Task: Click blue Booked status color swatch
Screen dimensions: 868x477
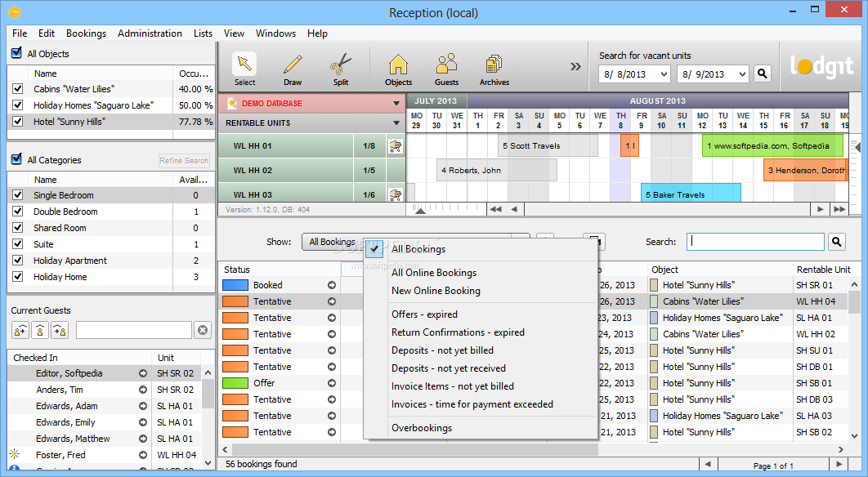Action: (235, 285)
